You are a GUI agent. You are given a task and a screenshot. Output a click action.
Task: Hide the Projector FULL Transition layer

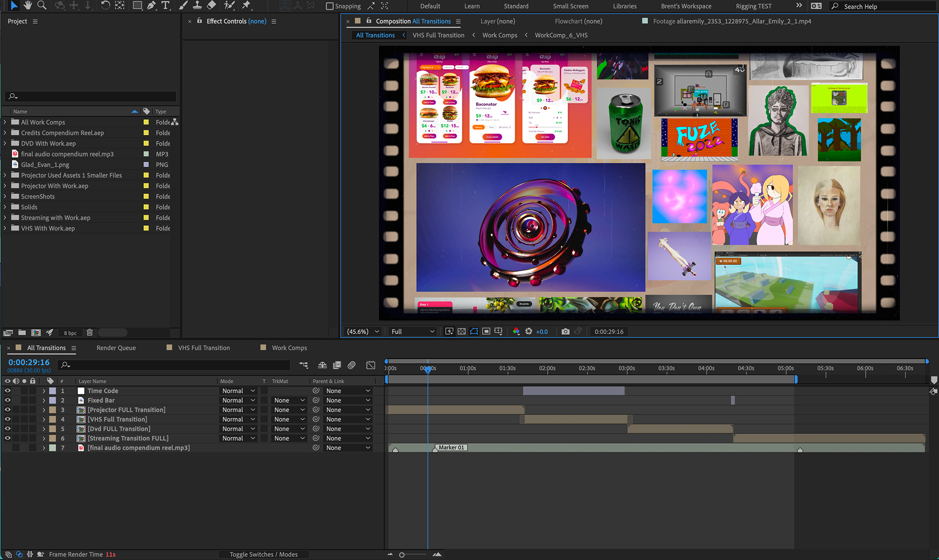7,410
